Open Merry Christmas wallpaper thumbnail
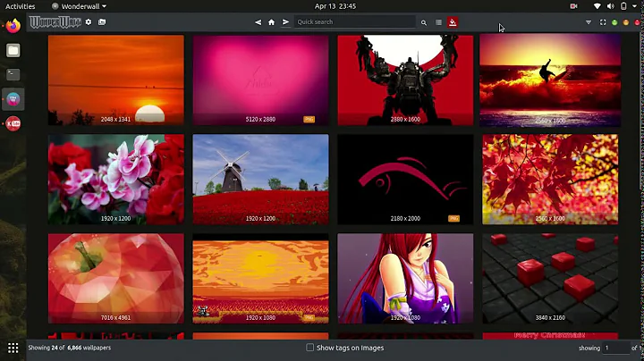 (x=550, y=336)
